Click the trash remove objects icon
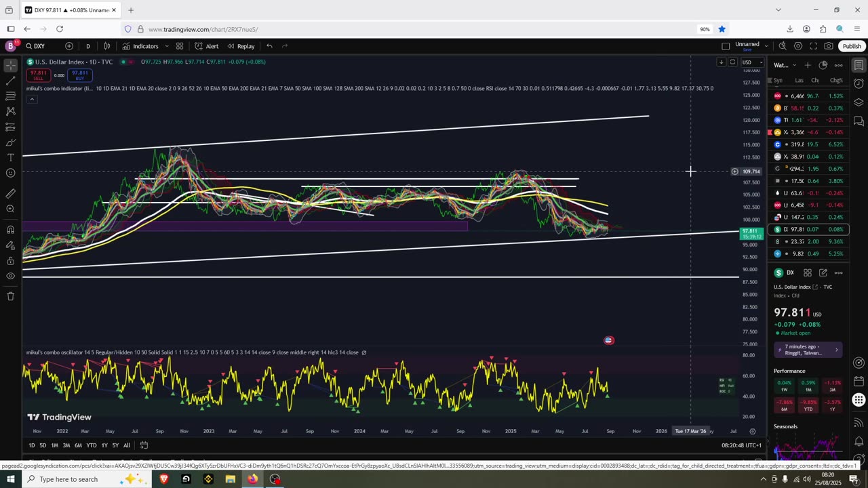868x488 pixels. click(10, 296)
